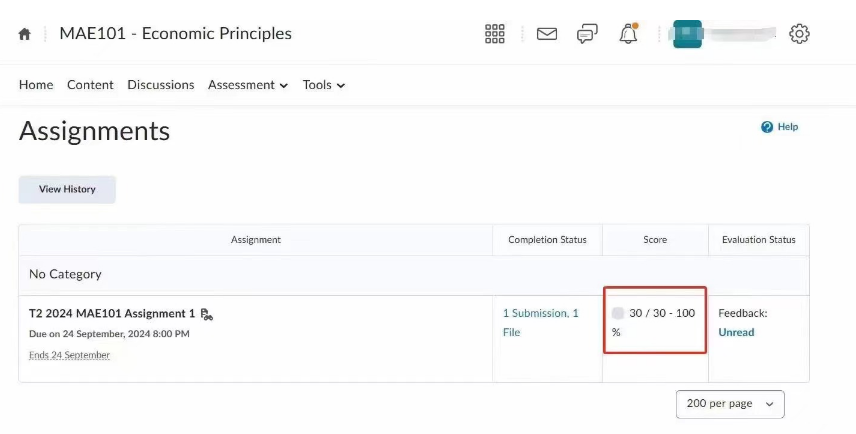Viewport: 856px width, 434px height.
Task: Go to the Home nav item
Action: pyautogui.click(x=36, y=85)
